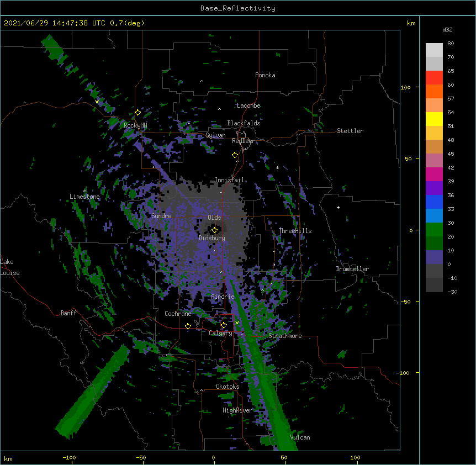
Task: Click the Stettler label
Action: (350, 131)
